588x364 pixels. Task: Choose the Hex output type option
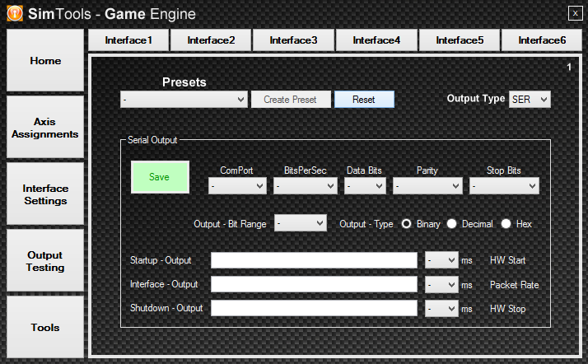(x=506, y=224)
